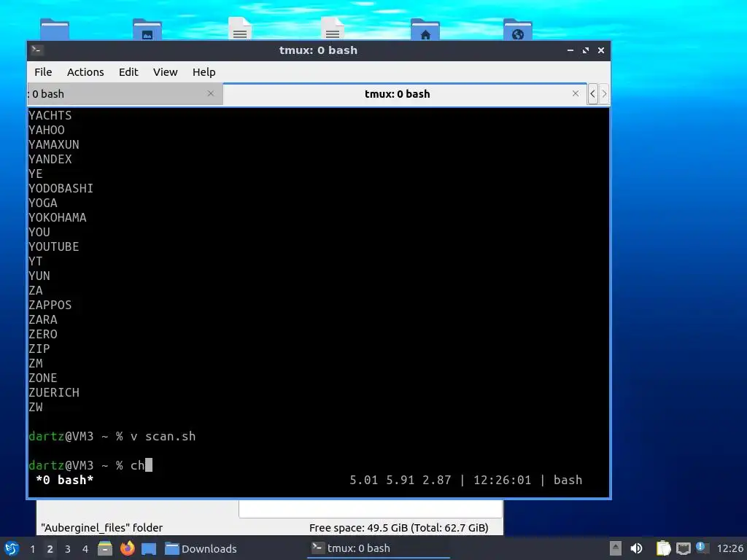Select the pictures folder desktop icon

pyautogui.click(x=147, y=28)
